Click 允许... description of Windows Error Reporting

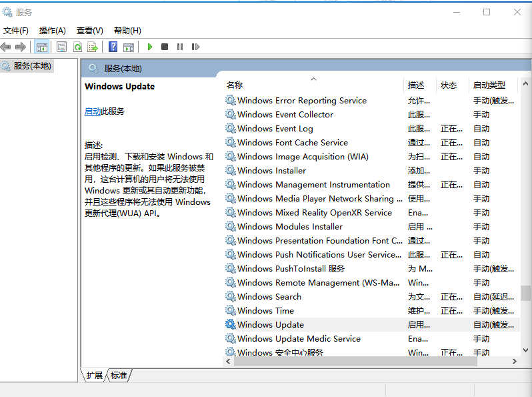419,101
